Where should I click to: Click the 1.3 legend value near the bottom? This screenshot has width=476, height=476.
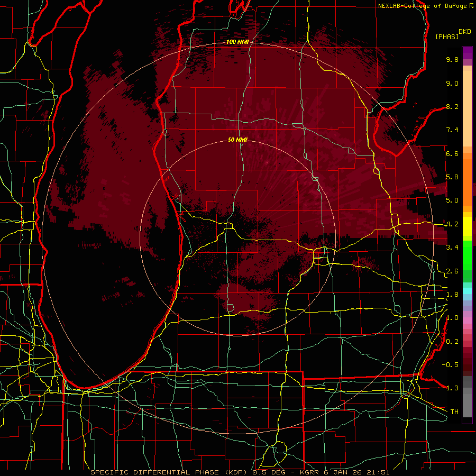(452, 388)
